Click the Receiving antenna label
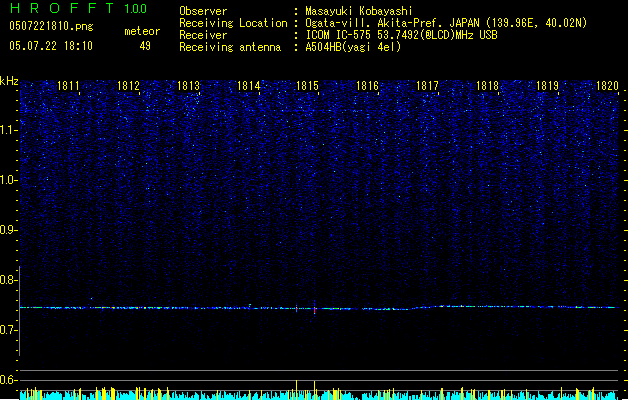 coord(230,47)
